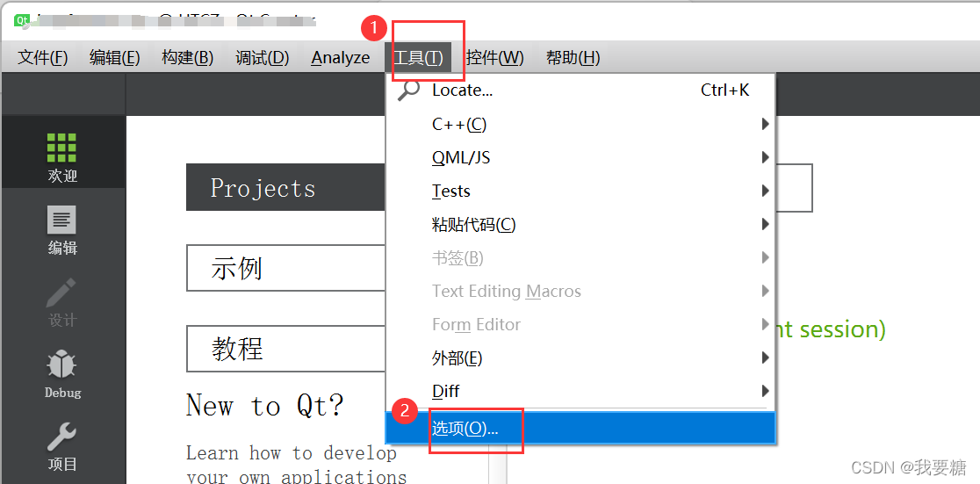The height and width of the screenshot is (484, 980).
Task: Click the Projects button on welcome page
Action: [285, 188]
